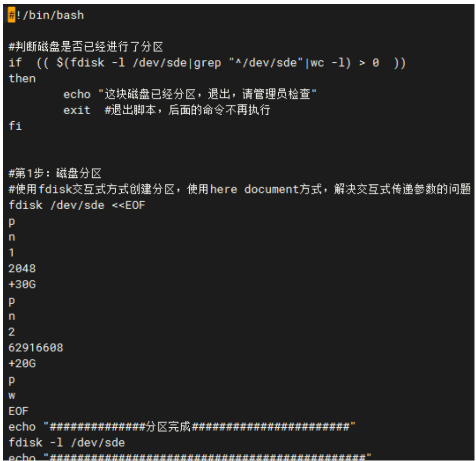Click grep in the fdisk condition line

(x=207, y=63)
